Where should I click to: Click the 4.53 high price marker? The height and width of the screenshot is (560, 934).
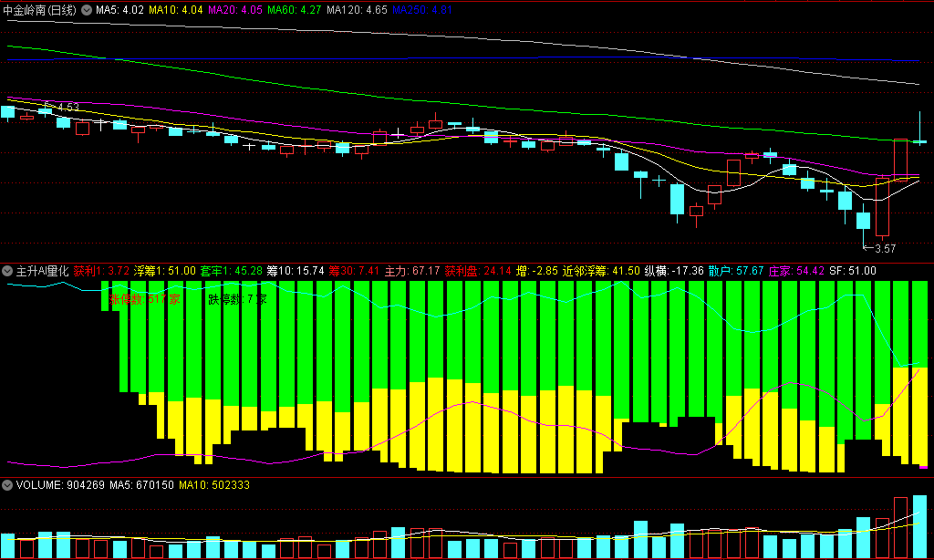pyautogui.click(x=68, y=108)
